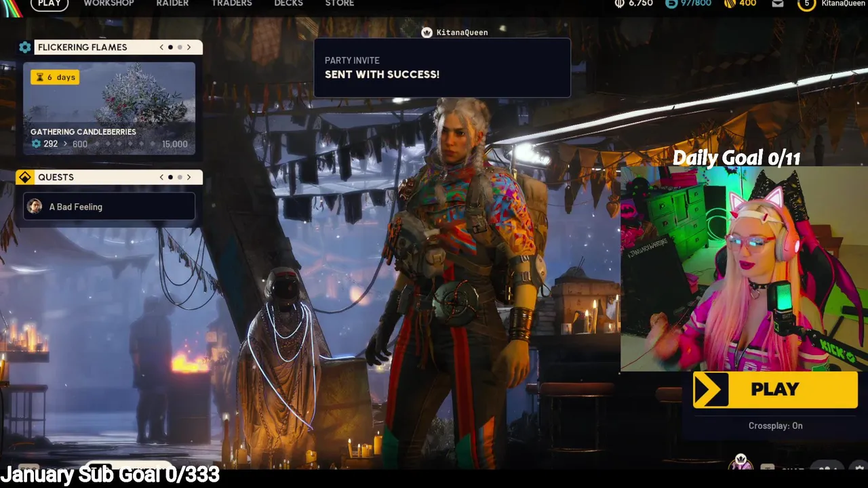Viewport: 868px width, 488px height.
Task: Select second page dot in Flickering Flames header
Action: [180, 47]
